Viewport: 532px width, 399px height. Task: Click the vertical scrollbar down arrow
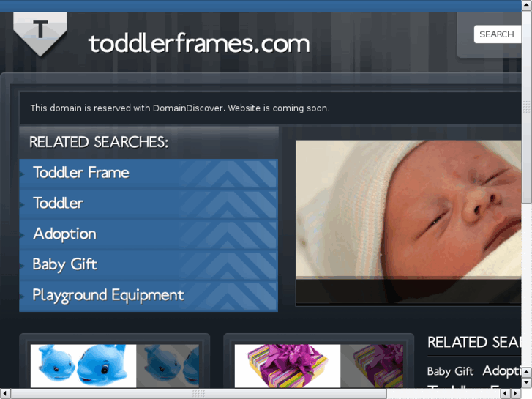[x=527, y=383]
